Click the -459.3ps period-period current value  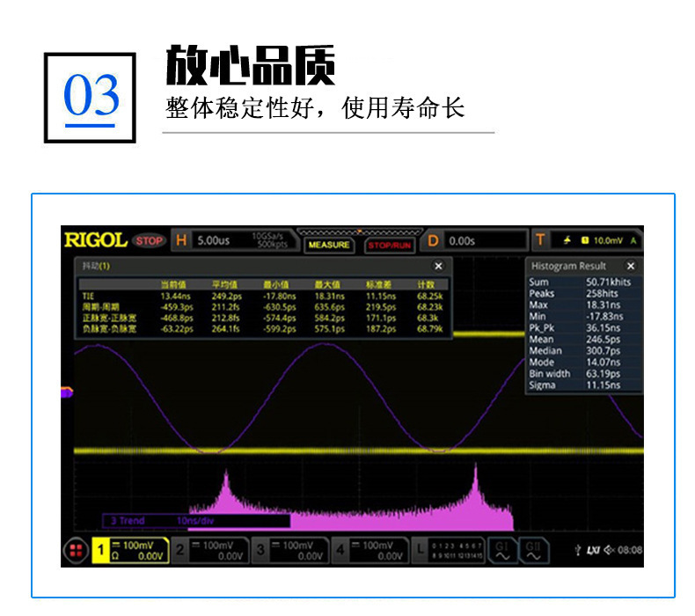click(177, 307)
